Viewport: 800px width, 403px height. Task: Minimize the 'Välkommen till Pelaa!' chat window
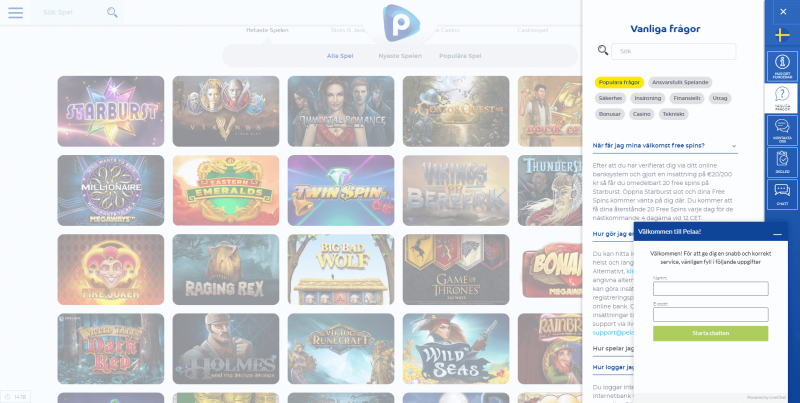click(777, 234)
